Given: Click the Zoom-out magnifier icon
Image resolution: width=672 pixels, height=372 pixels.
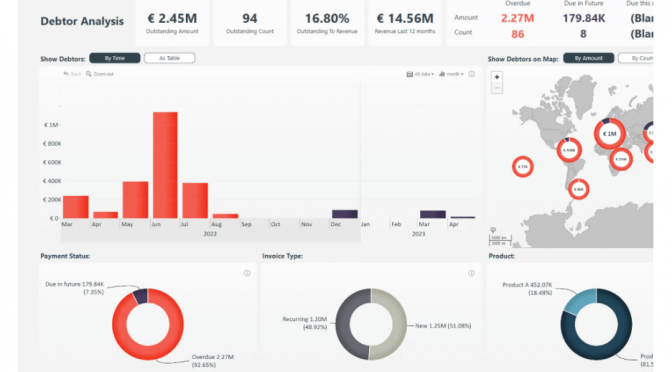Looking at the screenshot, I should [x=89, y=74].
